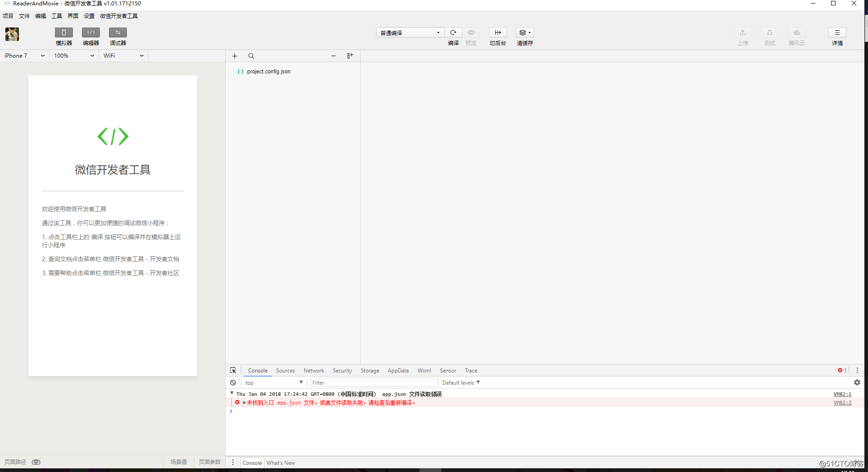Click the upload icon
The image size is (868, 472).
coord(743,32)
